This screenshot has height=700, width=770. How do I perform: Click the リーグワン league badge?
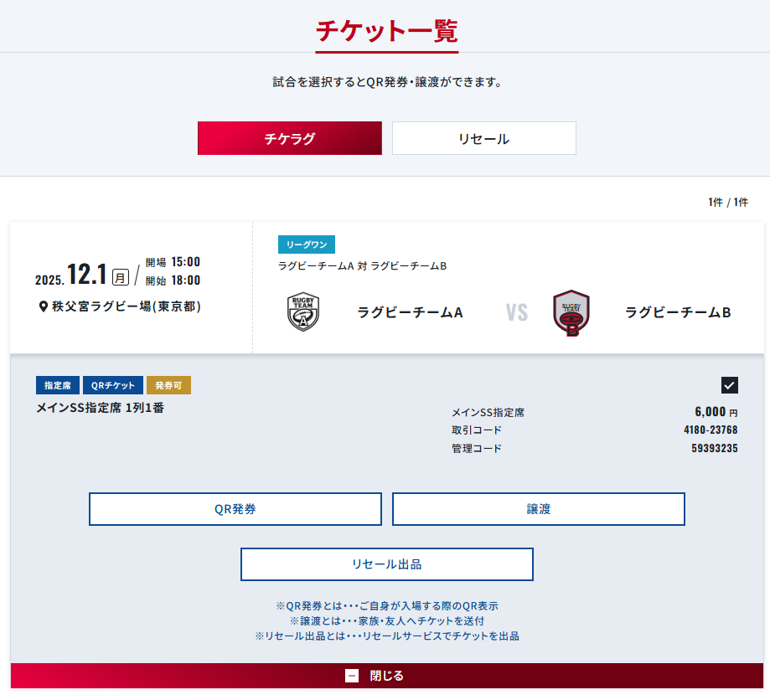307,244
